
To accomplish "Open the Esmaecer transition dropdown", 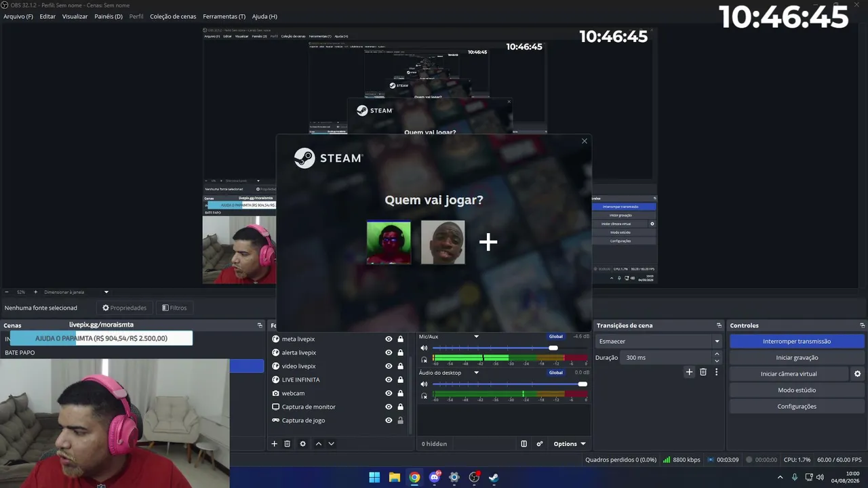I will 658,342.
